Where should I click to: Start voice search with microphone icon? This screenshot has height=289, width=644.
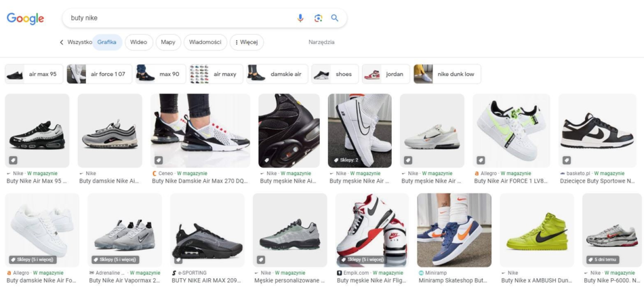300,18
